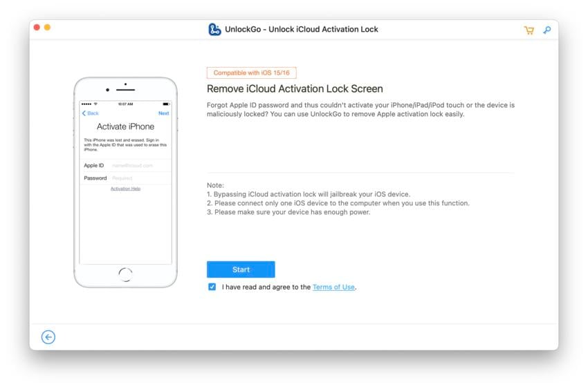Click the 'Remove iCloud Activation Lock Screen' heading
Viewport: 588px width, 389px height.
pyautogui.click(x=295, y=88)
